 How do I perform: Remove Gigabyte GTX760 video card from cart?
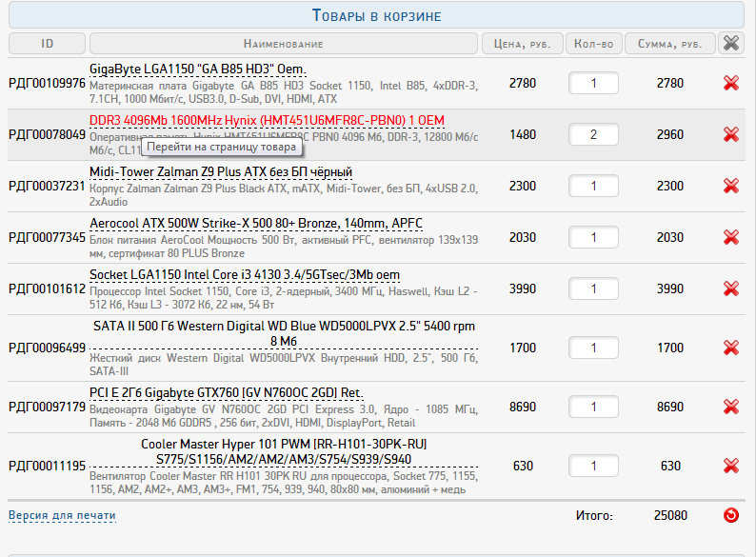(731, 407)
